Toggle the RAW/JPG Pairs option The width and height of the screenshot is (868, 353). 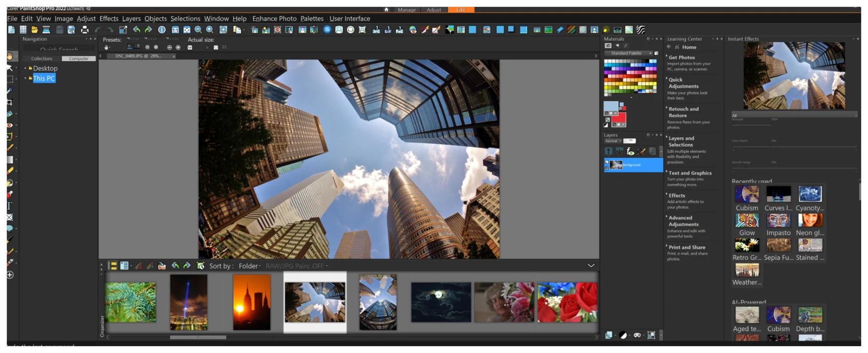pos(295,266)
